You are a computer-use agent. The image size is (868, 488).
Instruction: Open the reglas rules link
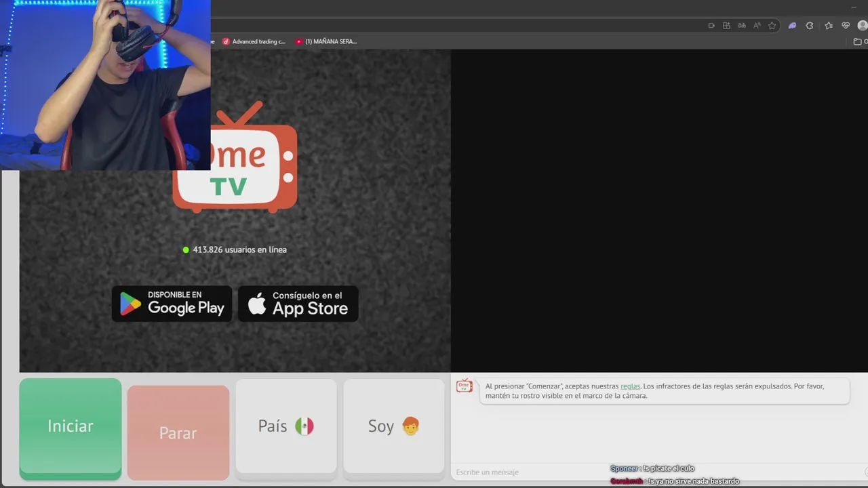(x=630, y=386)
